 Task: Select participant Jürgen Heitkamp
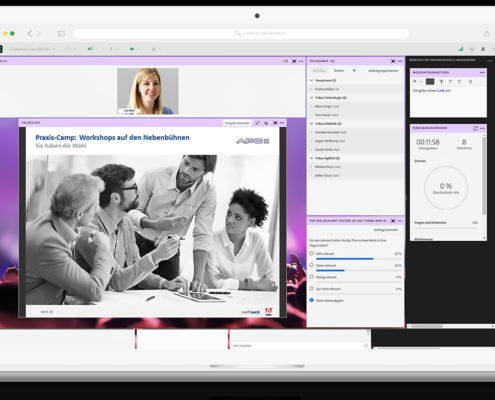356,141
